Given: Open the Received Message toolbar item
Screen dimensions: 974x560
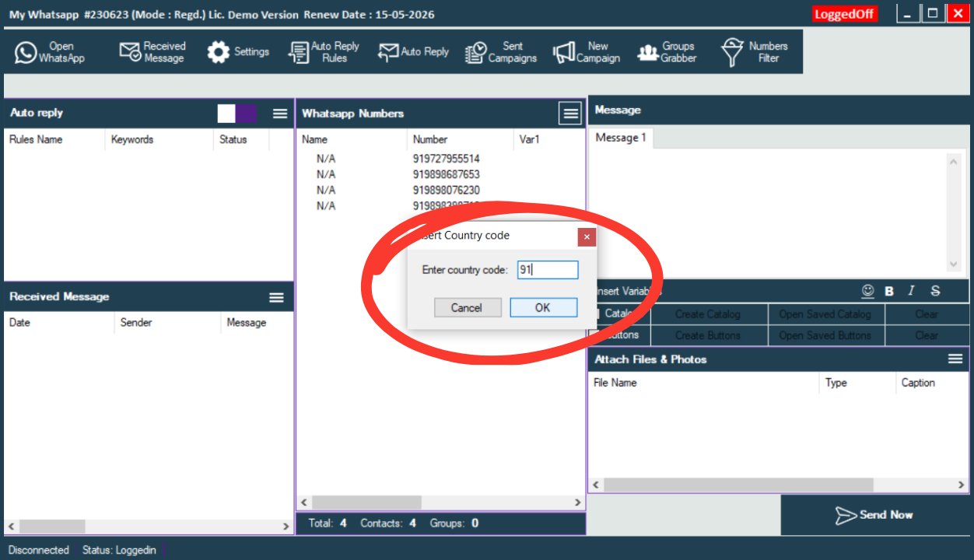Looking at the screenshot, I should tap(152, 52).
